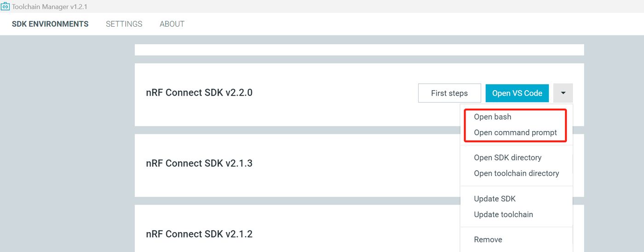Image resolution: width=644 pixels, height=252 pixels.
Task: Launch Open VS Code for v2.2.0
Action: [517, 93]
